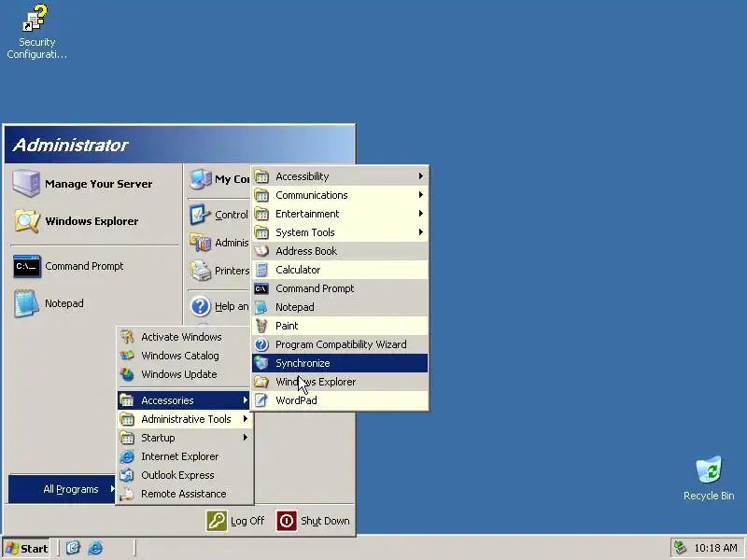Click the 10:18 AM clock
747x560 pixels.
(715, 548)
